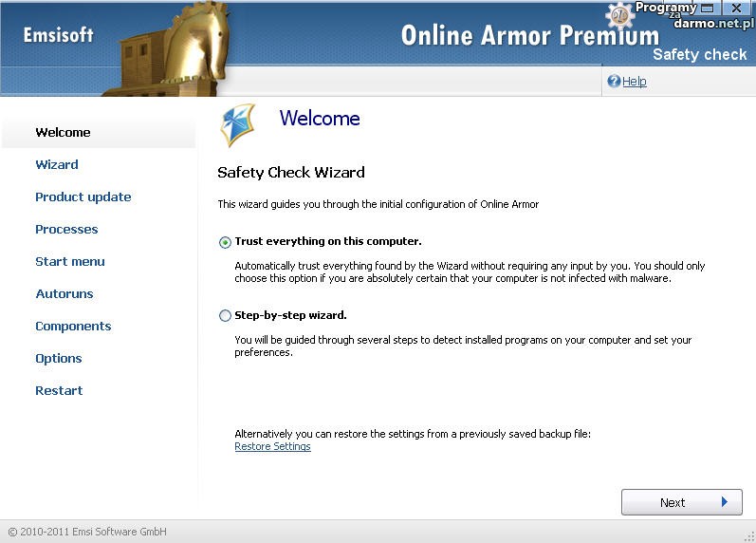The height and width of the screenshot is (543, 756).
Task: Select Components in the sidebar
Action: click(73, 327)
